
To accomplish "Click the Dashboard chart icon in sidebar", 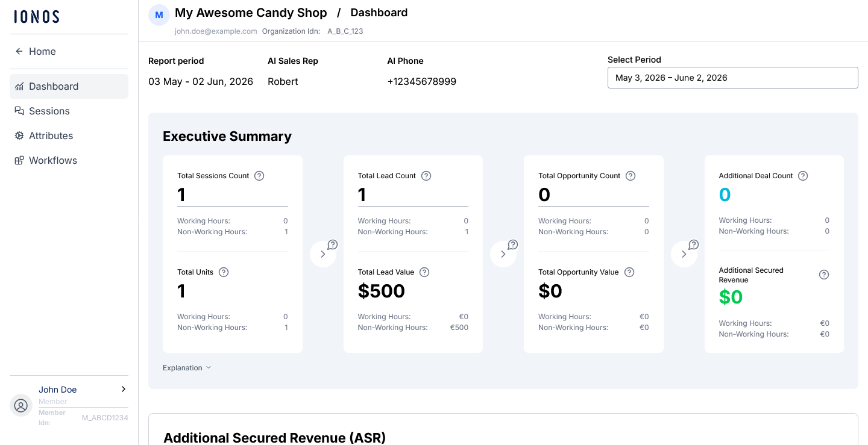I will click(19, 86).
